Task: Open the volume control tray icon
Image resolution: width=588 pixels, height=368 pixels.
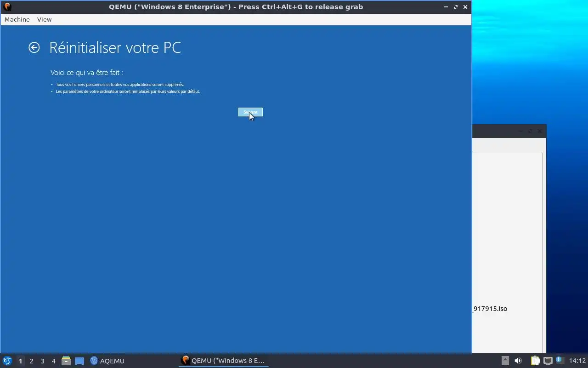Action: click(x=518, y=361)
